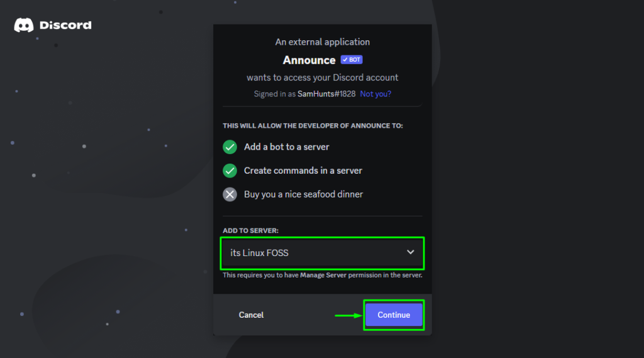Click the "ADD TO SERVER:" label

pyautogui.click(x=250, y=230)
